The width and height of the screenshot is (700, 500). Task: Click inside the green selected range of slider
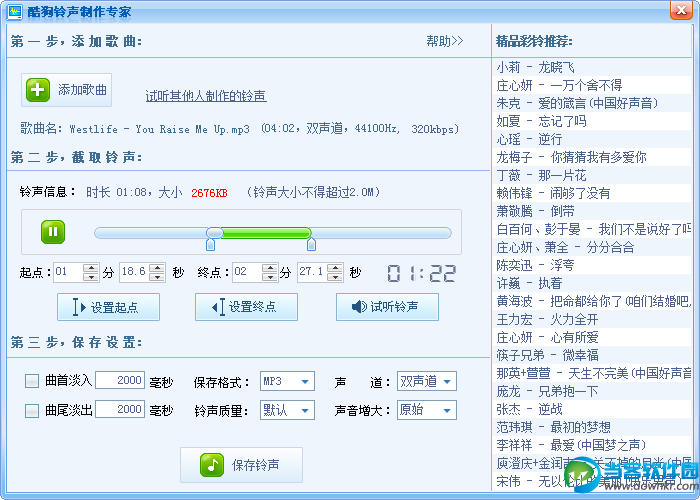[x=267, y=233]
